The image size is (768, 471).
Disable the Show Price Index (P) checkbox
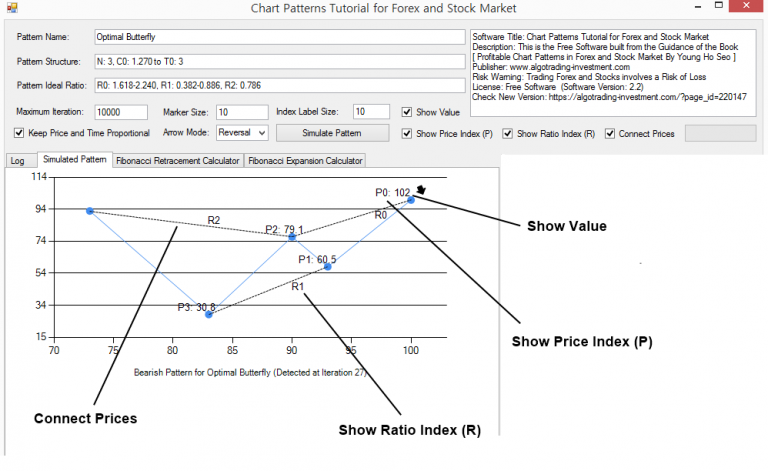pyautogui.click(x=407, y=133)
